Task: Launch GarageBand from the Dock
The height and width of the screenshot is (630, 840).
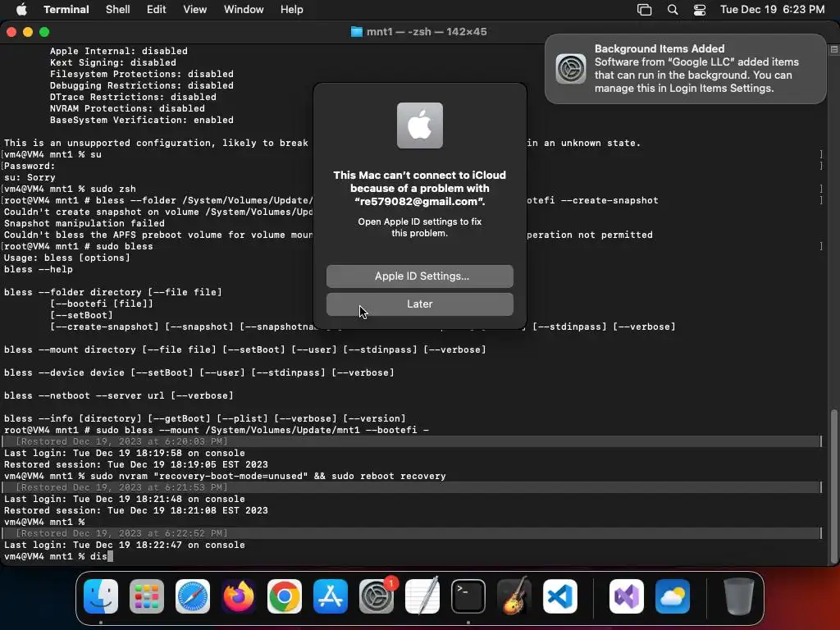Action: pos(514,596)
